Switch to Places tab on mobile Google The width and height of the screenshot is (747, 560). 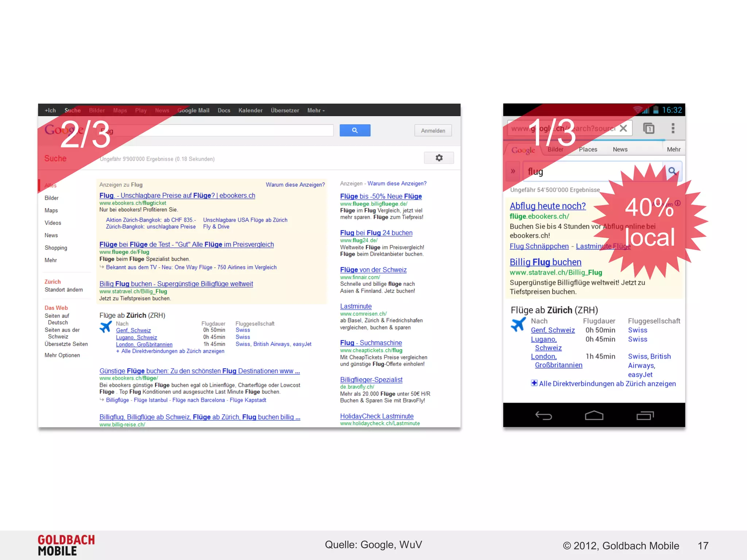click(588, 149)
